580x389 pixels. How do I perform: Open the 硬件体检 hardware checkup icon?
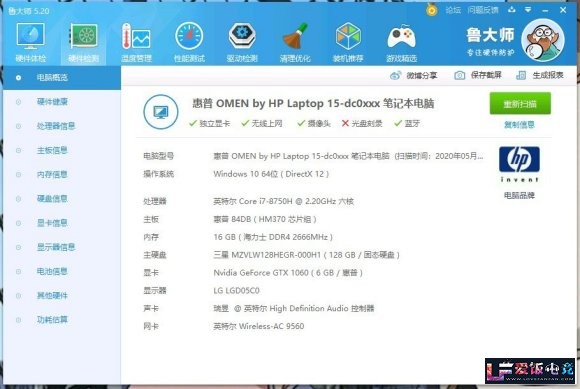pyautogui.click(x=31, y=42)
